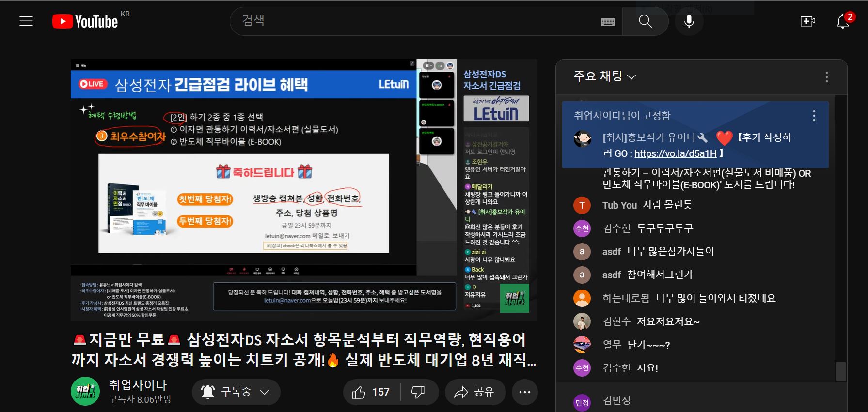Open more actions menu beside 공유
This screenshot has height=412, width=868.
point(524,392)
